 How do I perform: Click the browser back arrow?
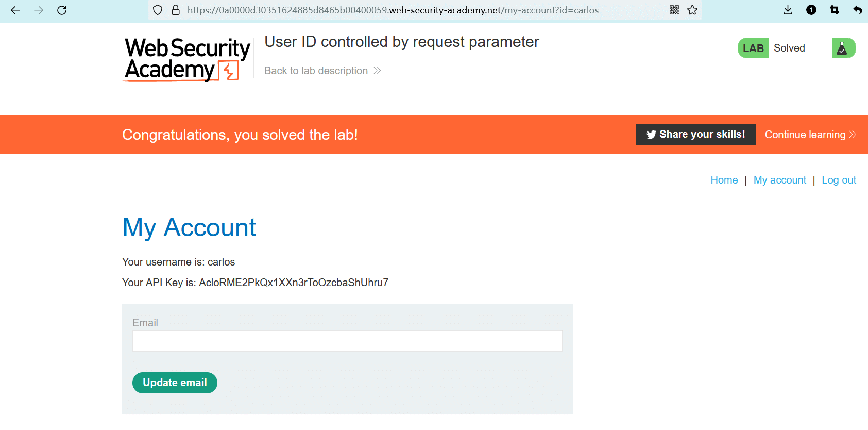tap(15, 10)
